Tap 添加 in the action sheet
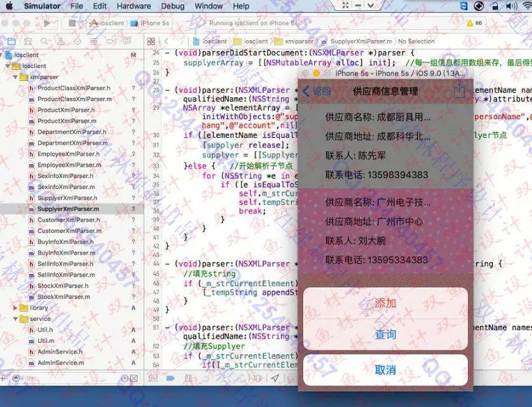Image resolution: width=532 pixels, height=407 pixels. pyautogui.click(x=385, y=303)
